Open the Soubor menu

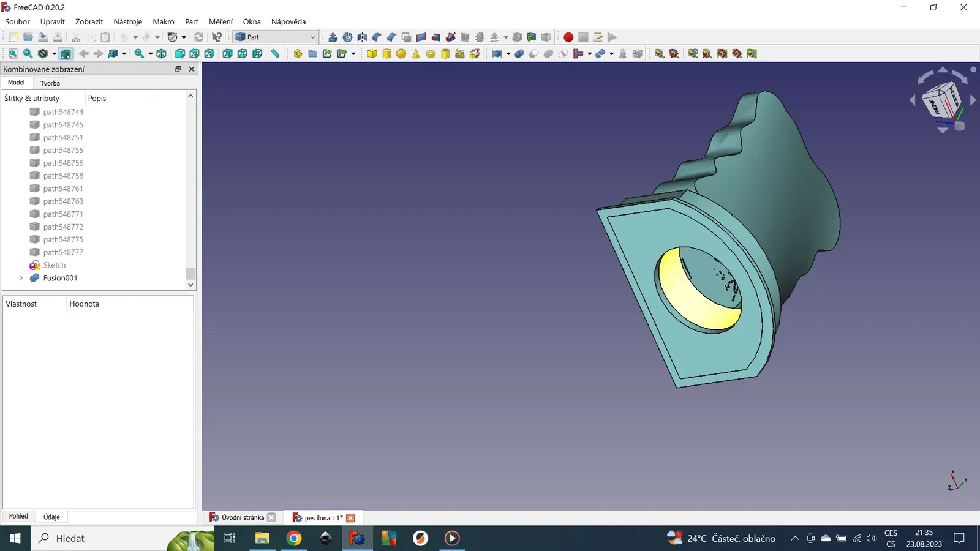click(x=18, y=21)
